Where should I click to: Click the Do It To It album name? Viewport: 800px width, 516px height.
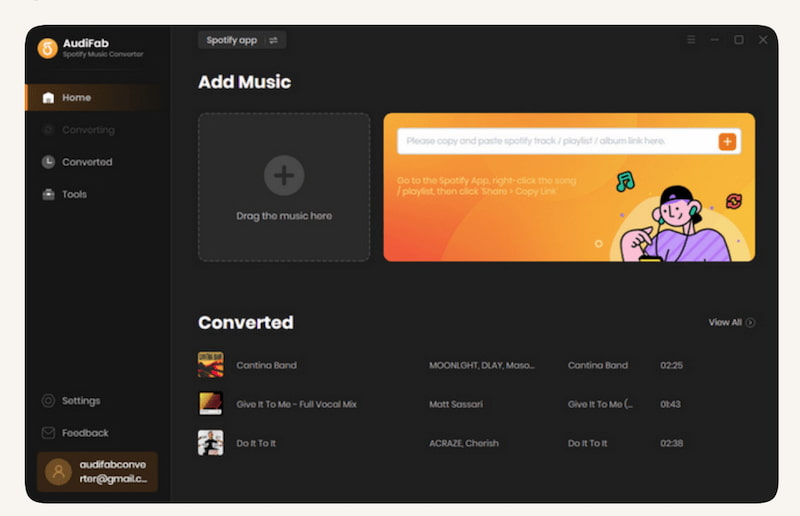click(588, 444)
